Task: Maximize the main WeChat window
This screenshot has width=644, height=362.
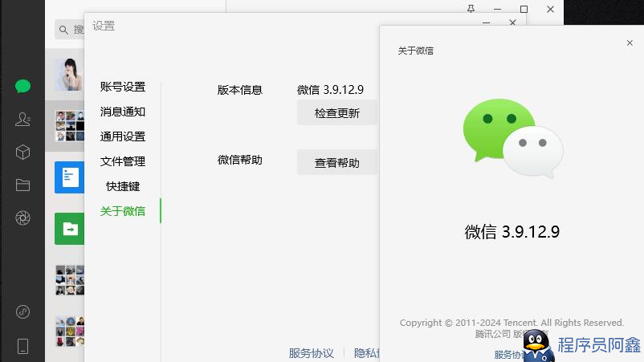Action: tap(524, 9)
